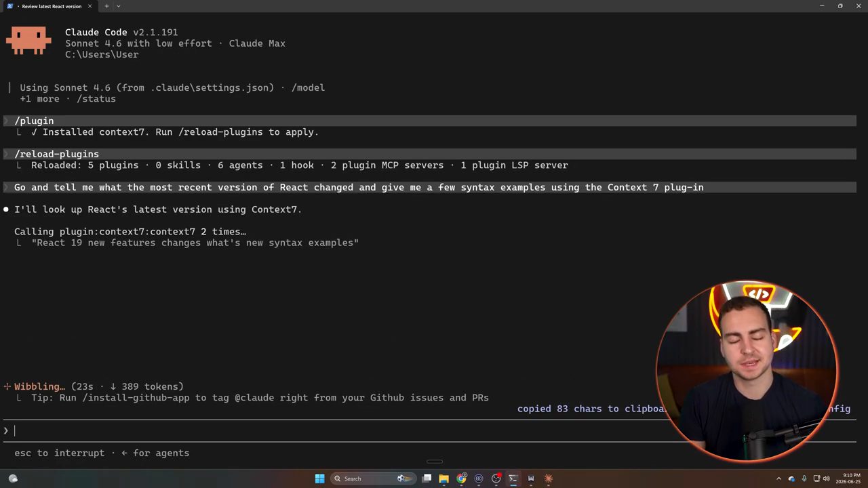Open the OneDrive tray icon
The image size is (868, 488).
click(791, 479)
